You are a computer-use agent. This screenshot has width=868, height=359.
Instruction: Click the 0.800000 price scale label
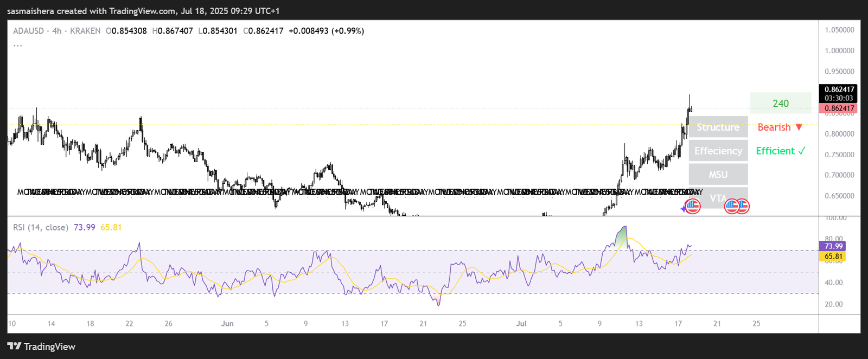coord(839,134)
